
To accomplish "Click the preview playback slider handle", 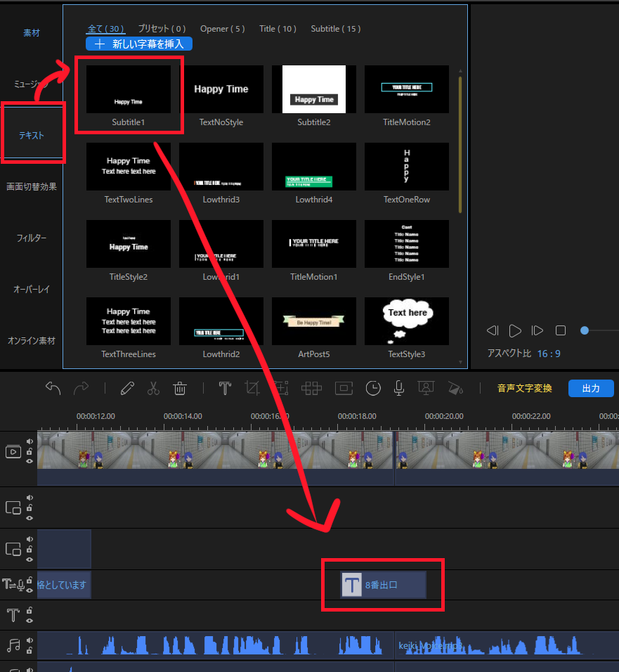I will click(x=585, y=330).
